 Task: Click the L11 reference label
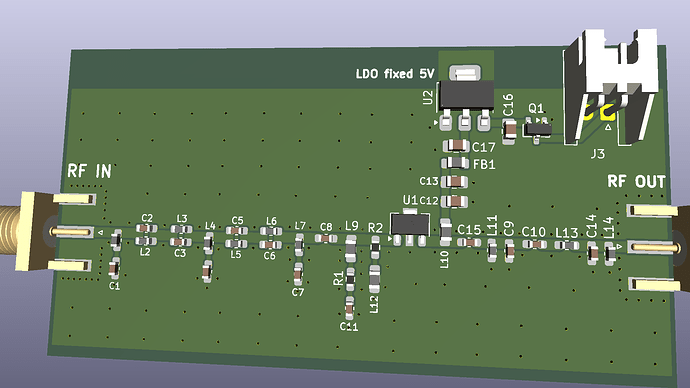tap(492, 225)
